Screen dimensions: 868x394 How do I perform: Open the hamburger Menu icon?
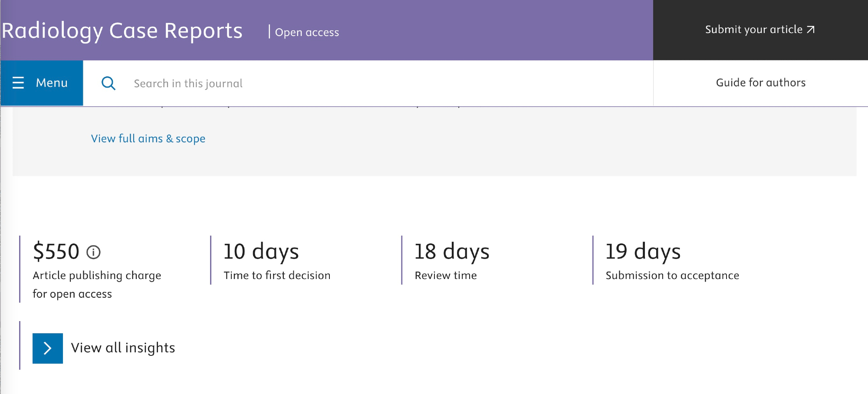18,83
